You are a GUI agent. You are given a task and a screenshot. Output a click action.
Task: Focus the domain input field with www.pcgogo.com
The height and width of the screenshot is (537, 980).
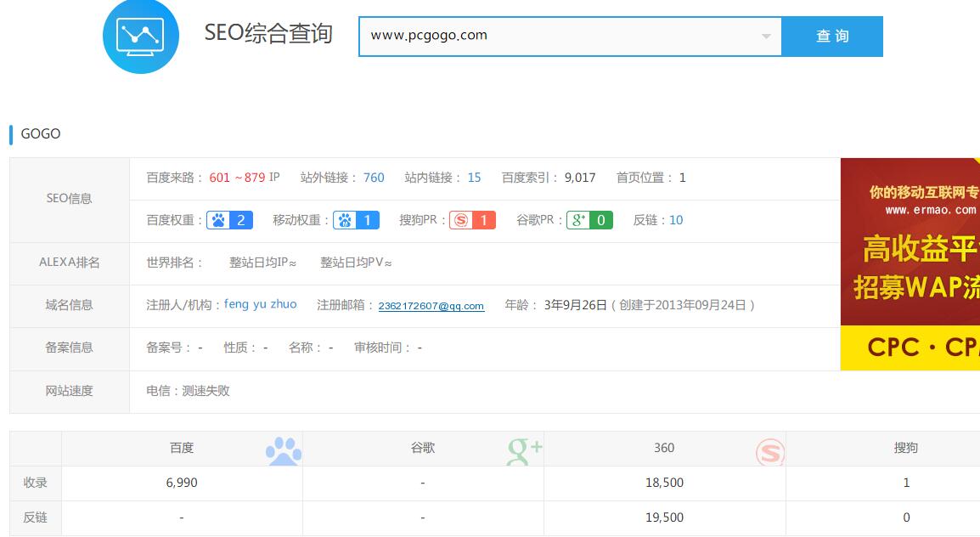(570, 37)
